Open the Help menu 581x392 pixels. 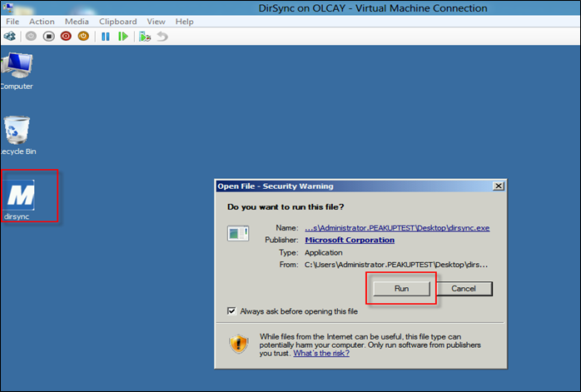coord(185,22)
